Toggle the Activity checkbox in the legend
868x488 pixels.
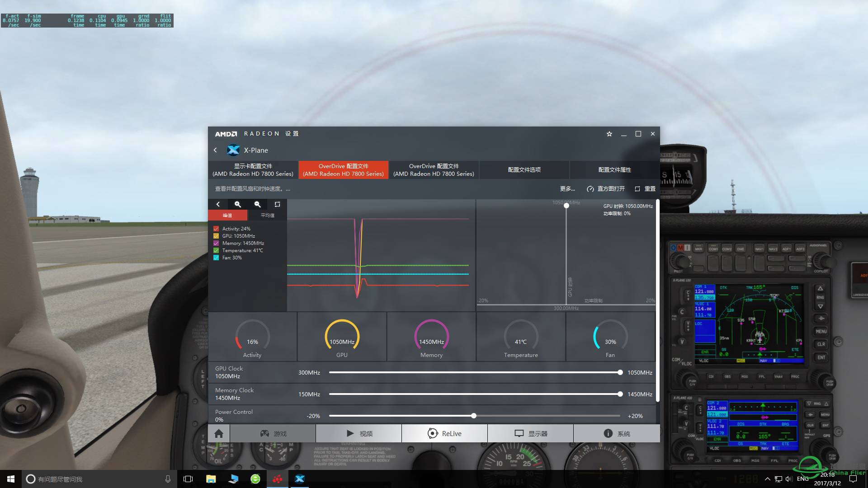click(217, 228)
